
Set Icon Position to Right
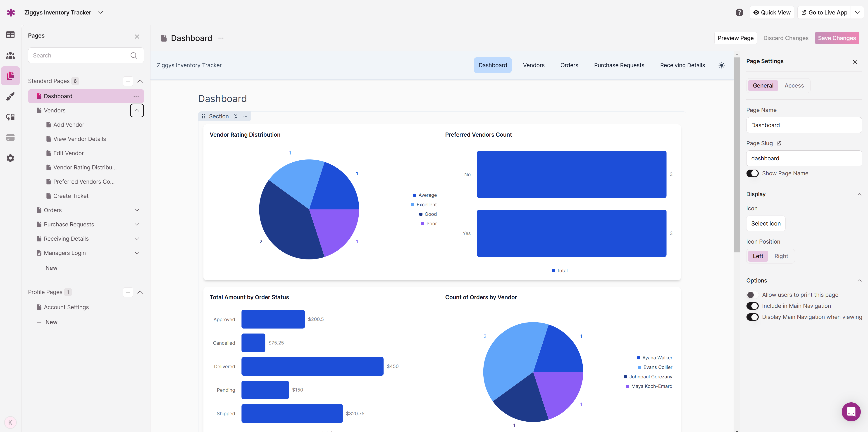[781, 256]
